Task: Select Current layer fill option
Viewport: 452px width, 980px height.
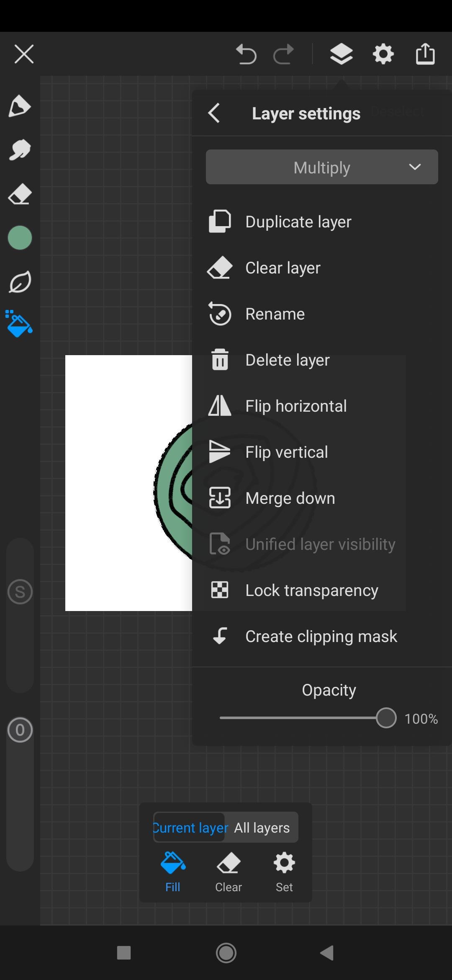Action: [x=190, y=828]
